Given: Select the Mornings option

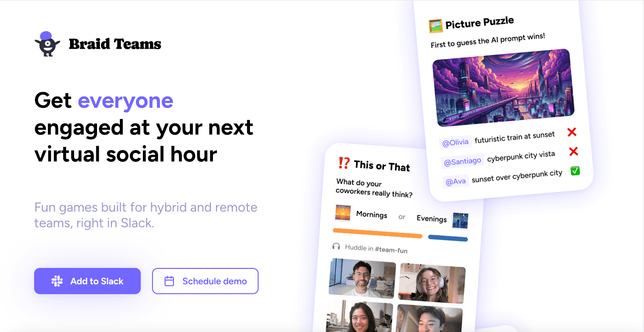Looking at the screenshot, I should pos(372,214).
